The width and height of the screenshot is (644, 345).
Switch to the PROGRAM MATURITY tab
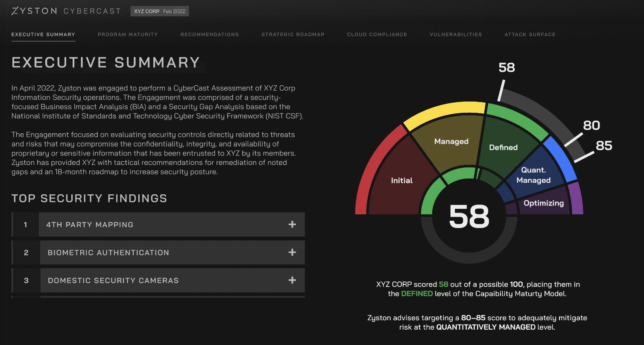(x=128, y=35)
